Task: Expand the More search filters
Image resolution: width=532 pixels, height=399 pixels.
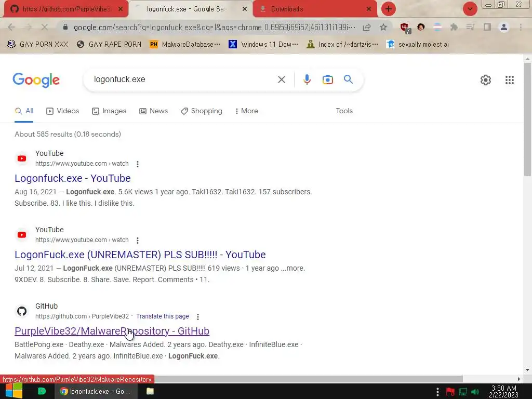Action: 247,111
